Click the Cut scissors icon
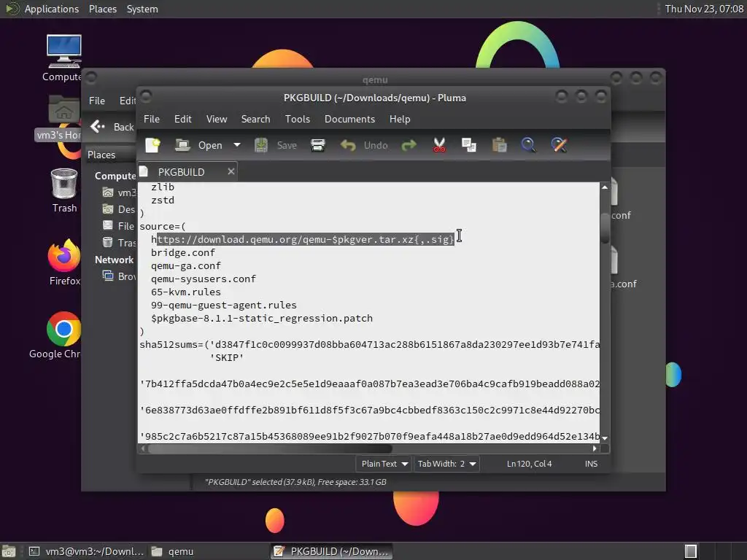 [x=439, y=145]
